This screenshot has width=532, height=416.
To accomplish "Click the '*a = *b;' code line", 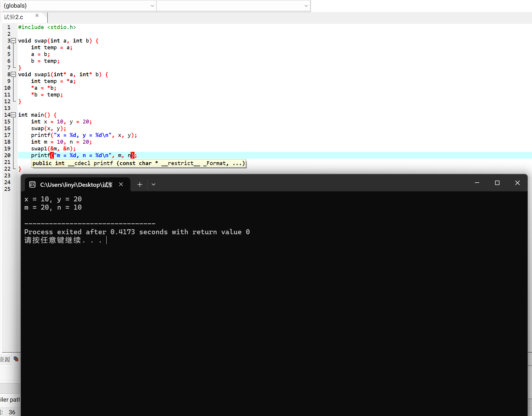I will click(44, 88).
